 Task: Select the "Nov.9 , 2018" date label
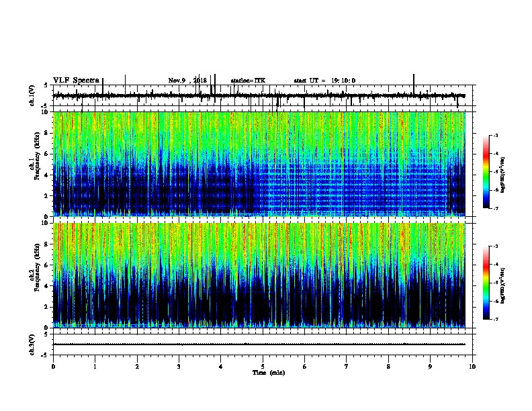pyautogui.click(x=187, y=81)
